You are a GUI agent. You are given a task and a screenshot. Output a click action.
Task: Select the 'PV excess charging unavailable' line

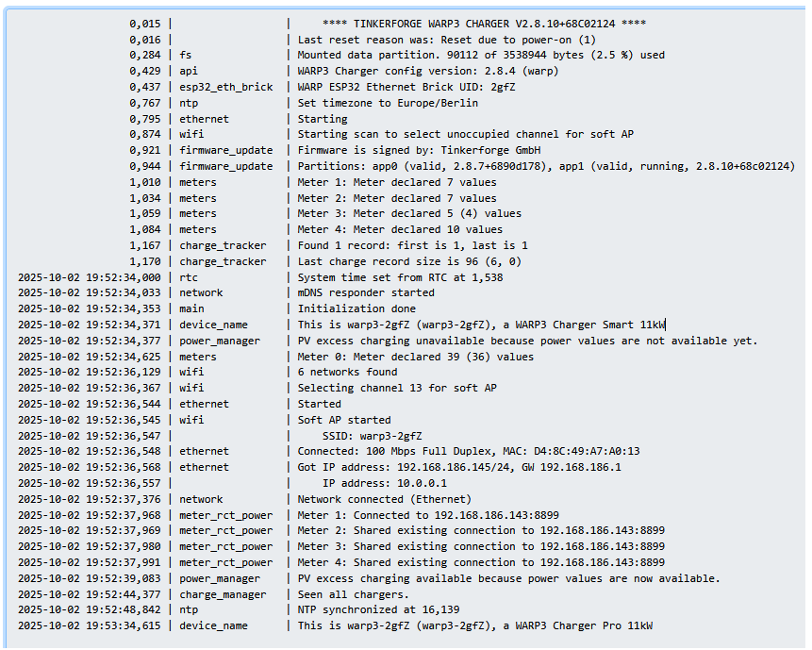527,341
